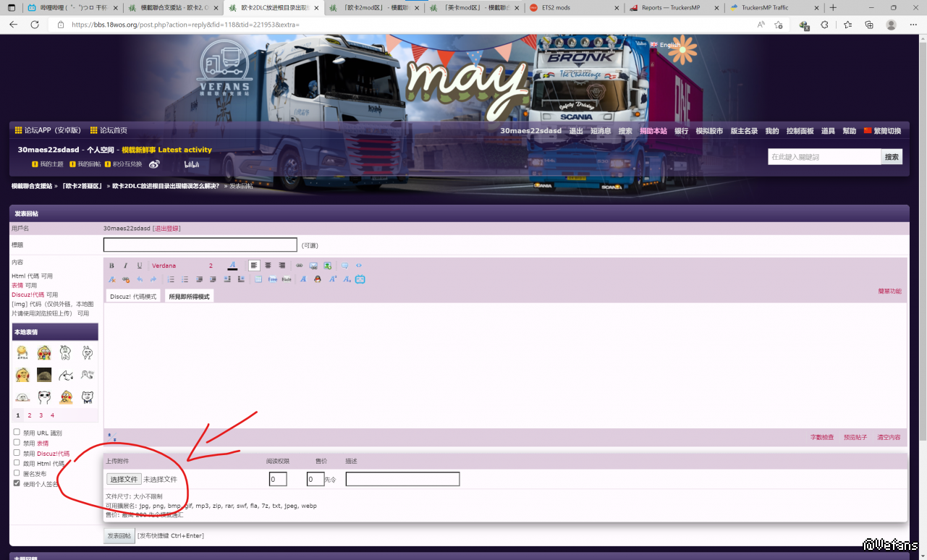Screen dimensions: 927x560
Task: Click the 清空內容 link
Action: (889, 437)
